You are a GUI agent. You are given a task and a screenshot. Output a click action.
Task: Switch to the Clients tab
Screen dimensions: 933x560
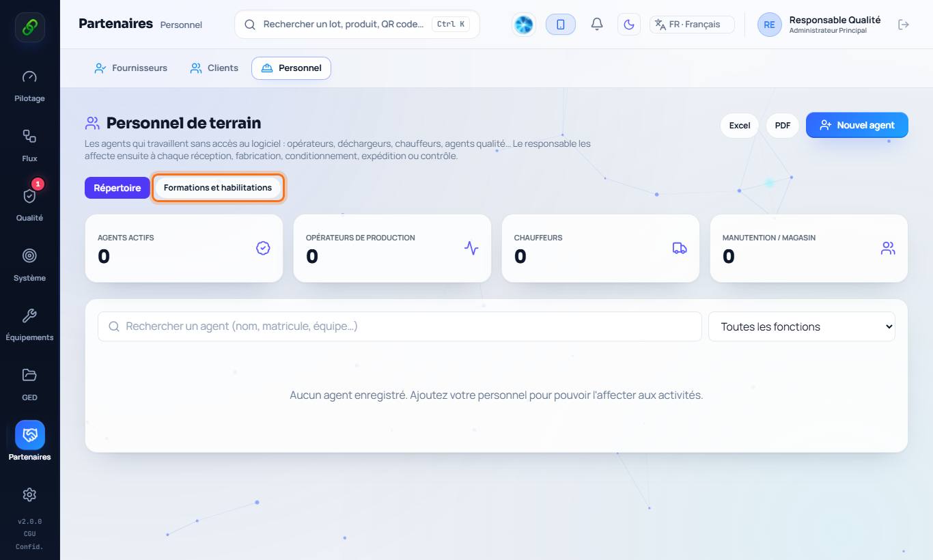[x=214, y=68]
